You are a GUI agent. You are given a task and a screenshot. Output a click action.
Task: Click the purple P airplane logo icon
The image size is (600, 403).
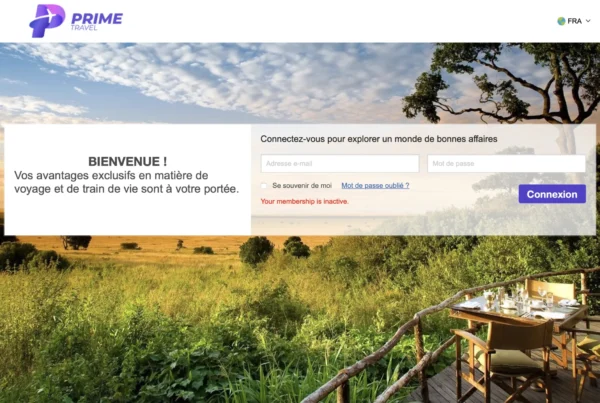click(x=47, y=21)
